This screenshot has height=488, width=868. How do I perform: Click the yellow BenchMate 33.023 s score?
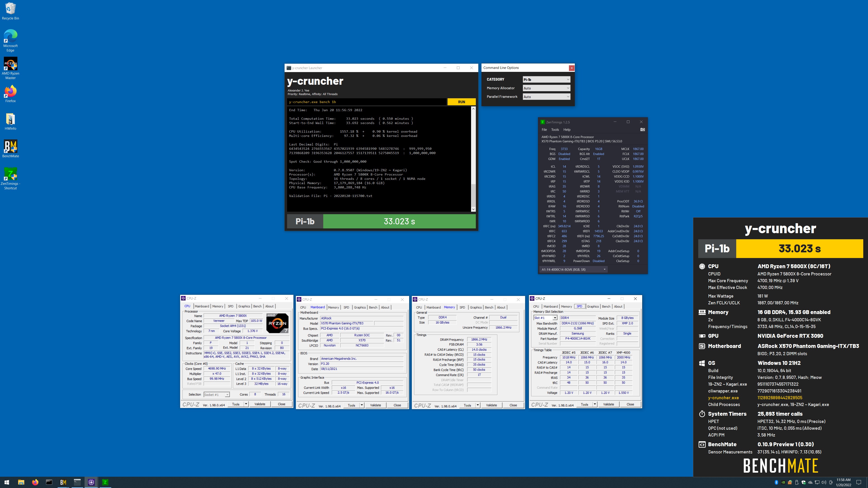[800, 249]
